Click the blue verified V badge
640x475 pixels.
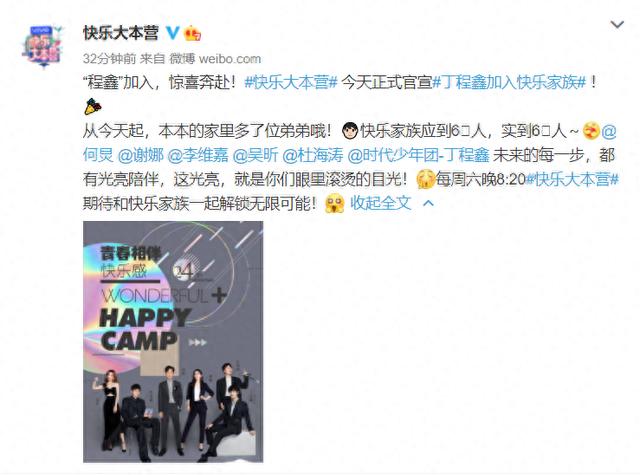click(172, 33)
